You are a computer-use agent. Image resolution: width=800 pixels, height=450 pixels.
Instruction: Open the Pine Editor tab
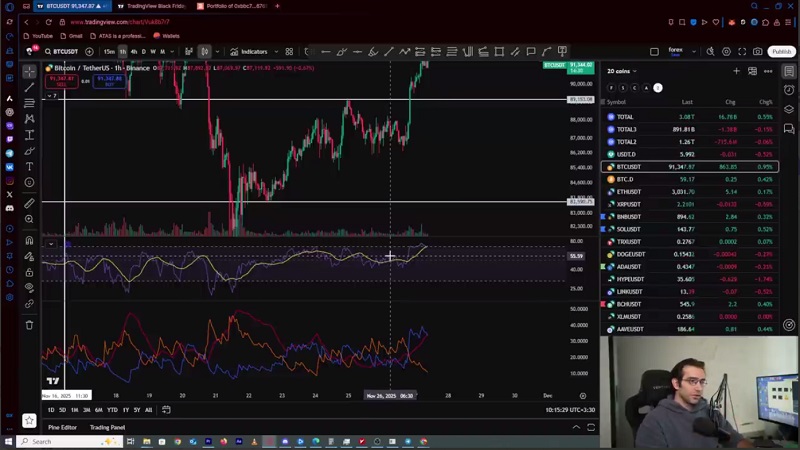pos(62,427)
